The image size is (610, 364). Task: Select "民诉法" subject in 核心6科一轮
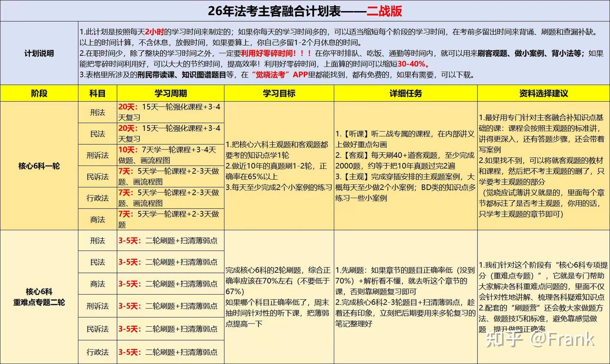tap(97, 176)
